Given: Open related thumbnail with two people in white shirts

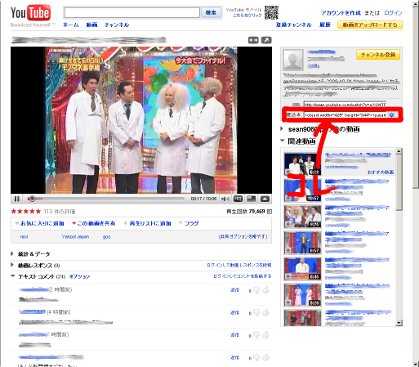Looking at the screenshot, I should click(x=303, y=164).
